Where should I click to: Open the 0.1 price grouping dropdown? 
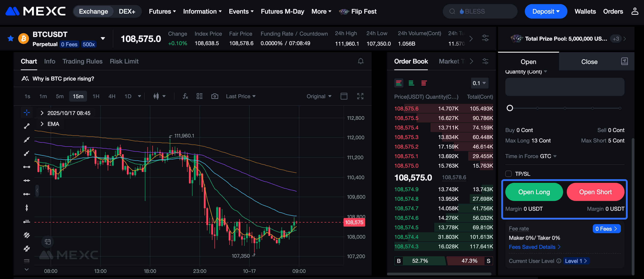pyautogui.click(x=479, y=83)
